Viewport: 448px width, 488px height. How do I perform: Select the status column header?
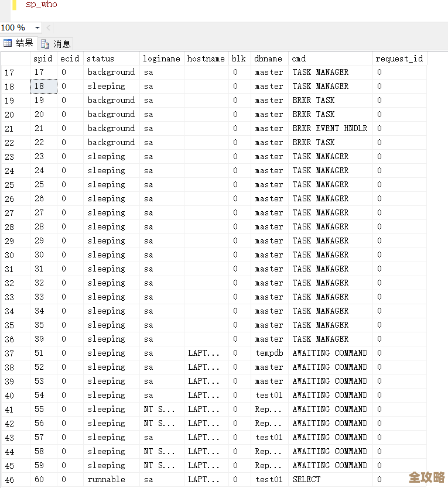(x=100, y=59)
